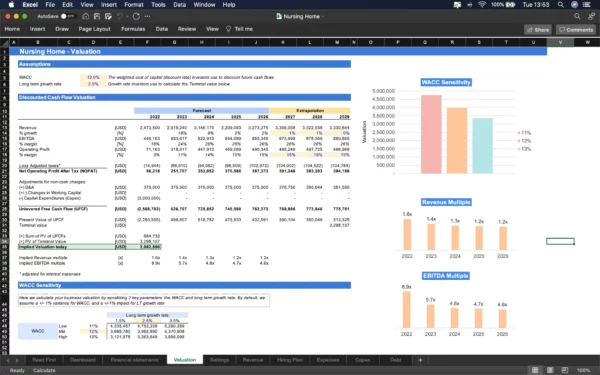The width and height of the screenshot is (600, 375).
Task: Click the Share button
Action: (538, 29)
